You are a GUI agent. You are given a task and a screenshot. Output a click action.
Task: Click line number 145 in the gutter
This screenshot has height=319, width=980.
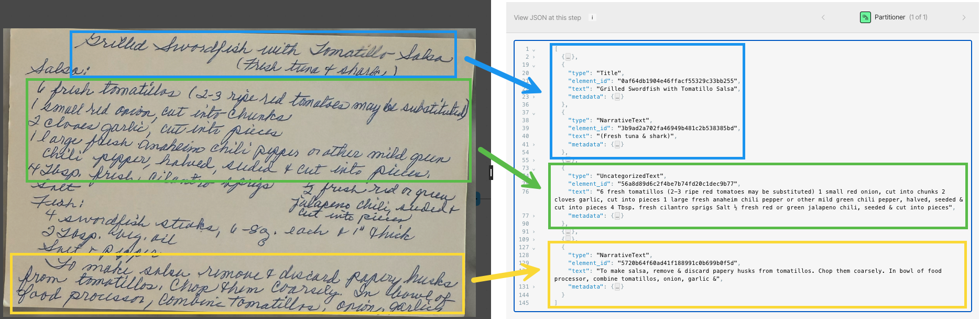pos(524,303)
